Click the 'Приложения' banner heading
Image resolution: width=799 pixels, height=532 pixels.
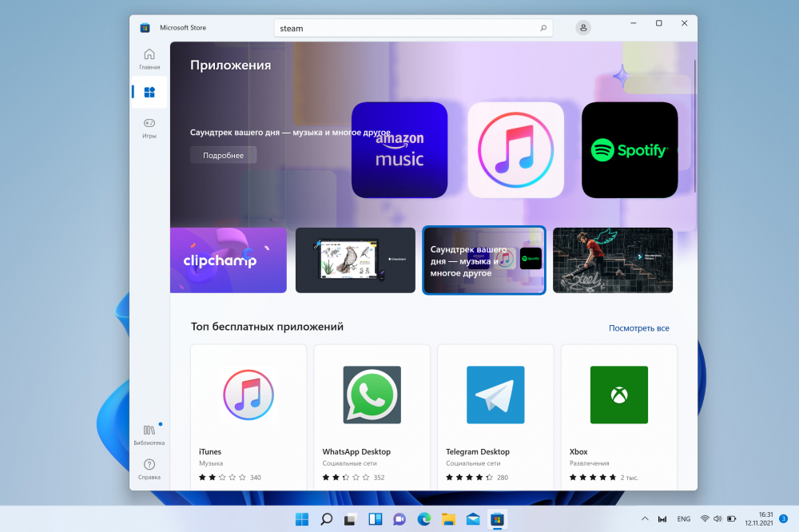[230, 66]
